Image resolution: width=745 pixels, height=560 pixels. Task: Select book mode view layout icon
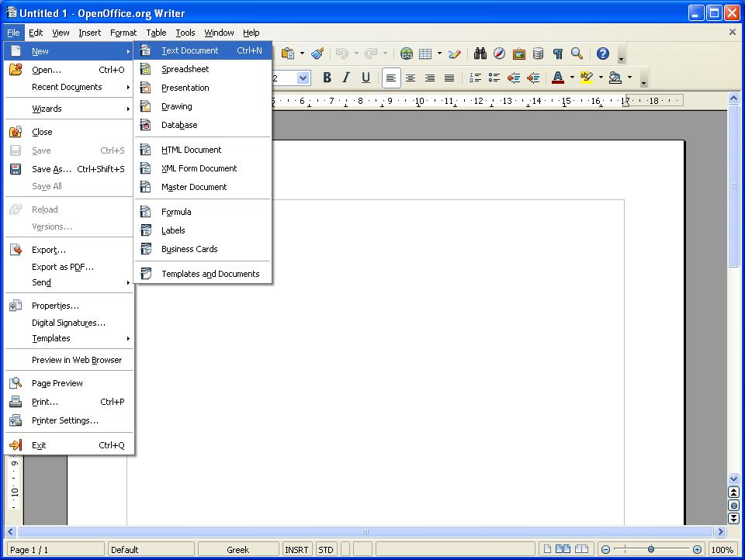(581, 549)
